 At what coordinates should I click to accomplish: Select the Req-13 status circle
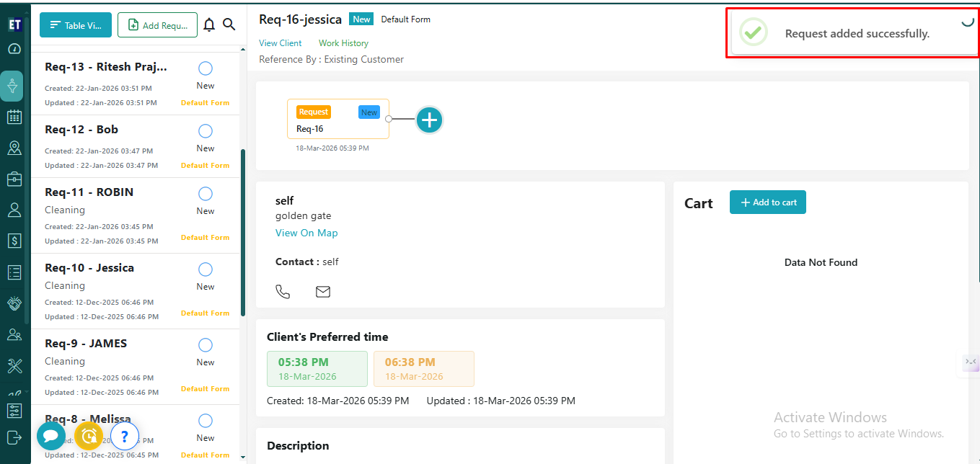click(206, 68)
